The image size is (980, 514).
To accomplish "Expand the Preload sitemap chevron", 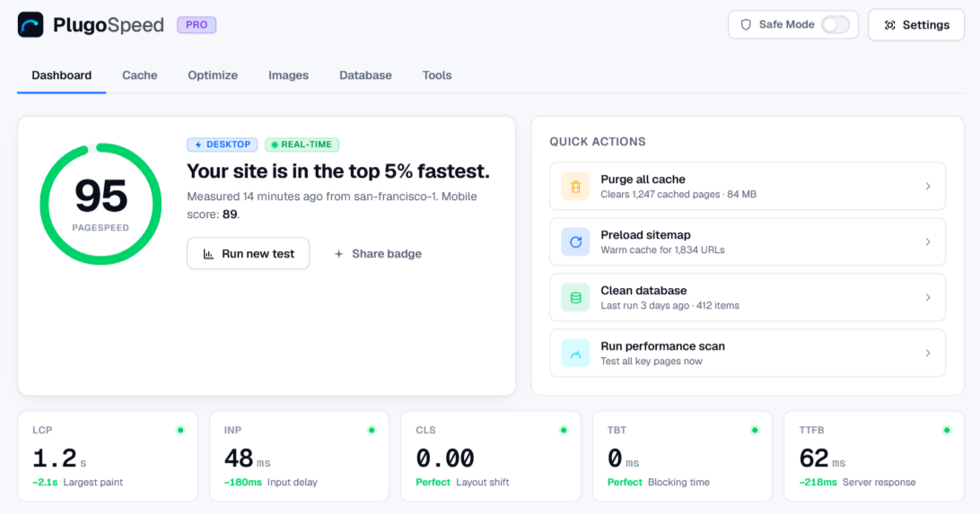I will click(x=928, y=241).
